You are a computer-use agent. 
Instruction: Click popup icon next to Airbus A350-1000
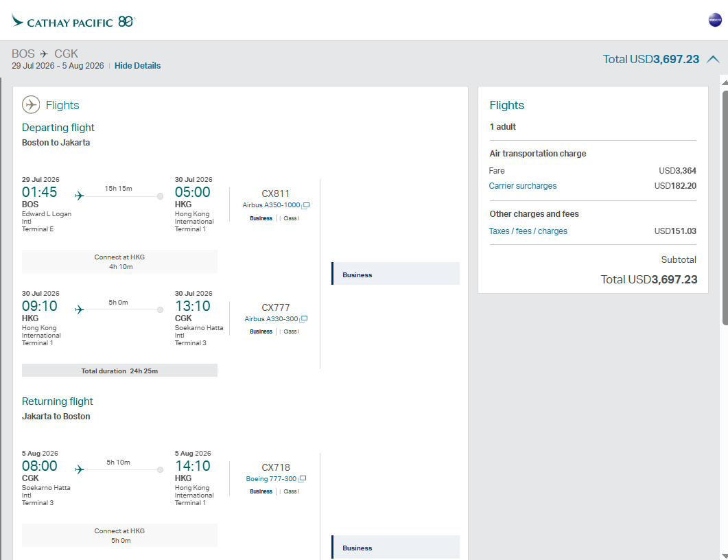coord(305,205)
